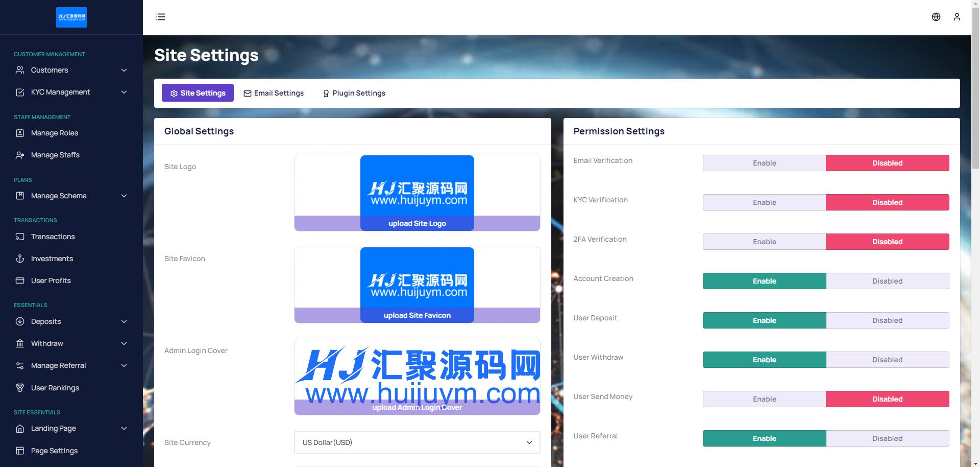The image size is (980, 467).
Task: Disable User Deposit
Action: point(888,320)
